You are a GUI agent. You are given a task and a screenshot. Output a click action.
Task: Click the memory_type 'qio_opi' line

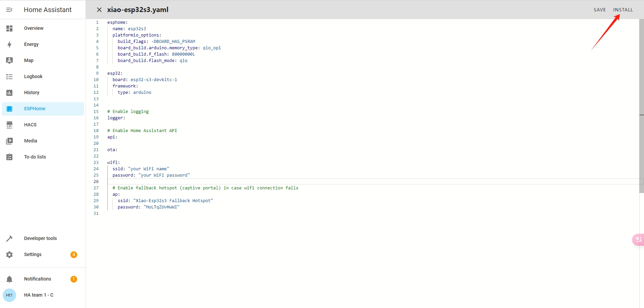(169, 48)
